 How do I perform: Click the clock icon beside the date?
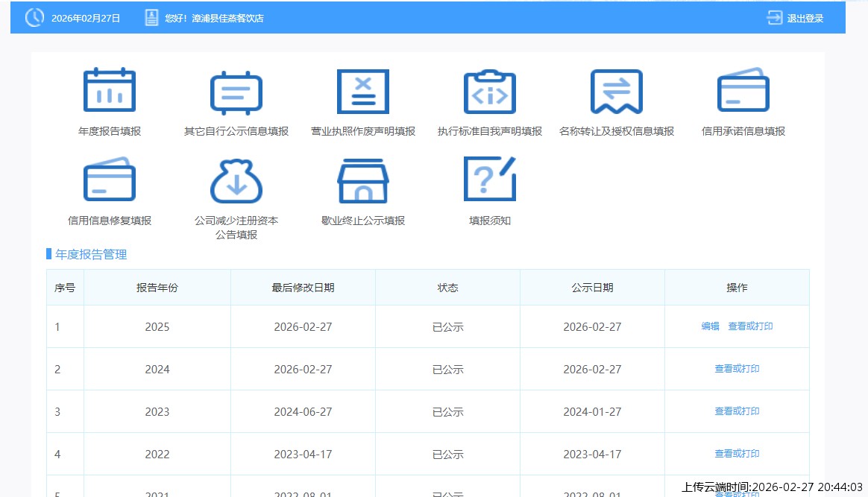point(34,18)
